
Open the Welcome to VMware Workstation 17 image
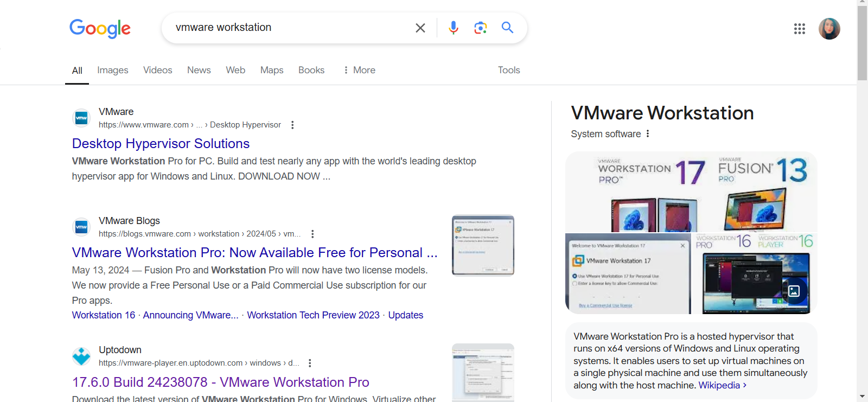(x=628, y=274)
